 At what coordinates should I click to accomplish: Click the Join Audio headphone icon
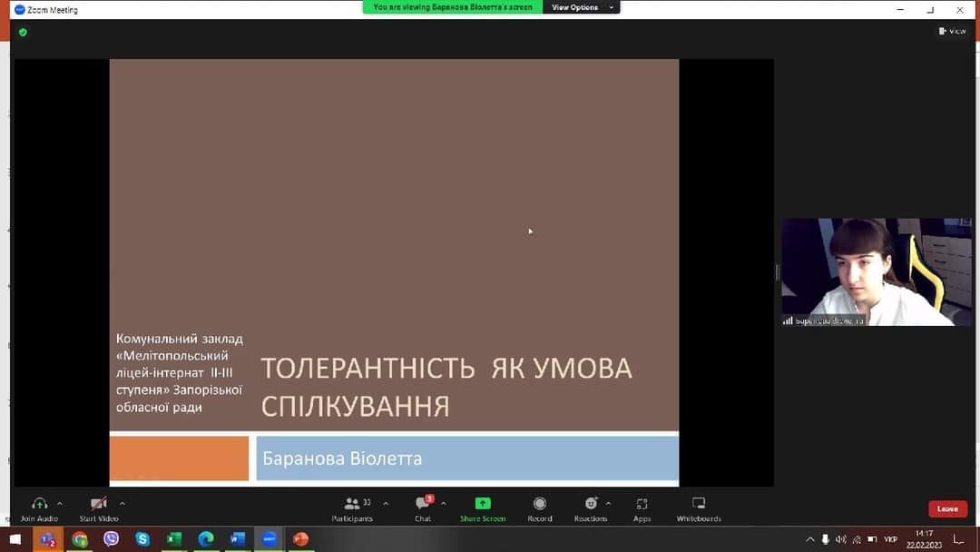[x=39, y=504]
